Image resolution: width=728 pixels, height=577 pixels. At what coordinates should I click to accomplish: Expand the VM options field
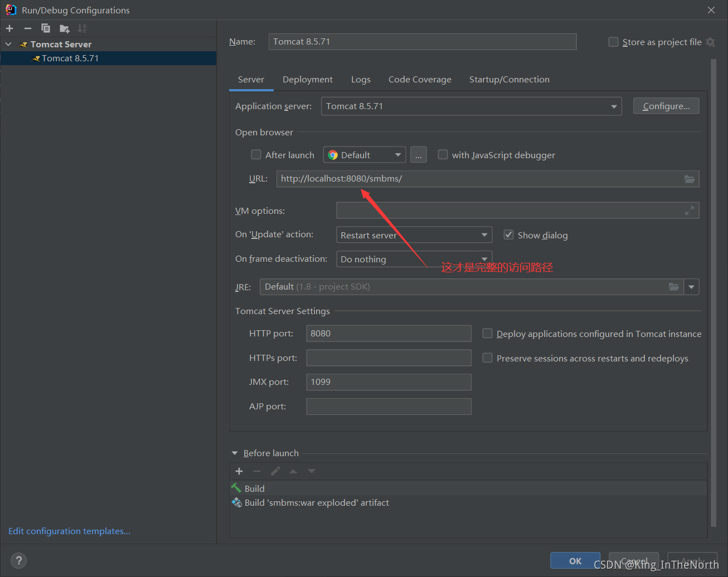click(x=690, y=211)
